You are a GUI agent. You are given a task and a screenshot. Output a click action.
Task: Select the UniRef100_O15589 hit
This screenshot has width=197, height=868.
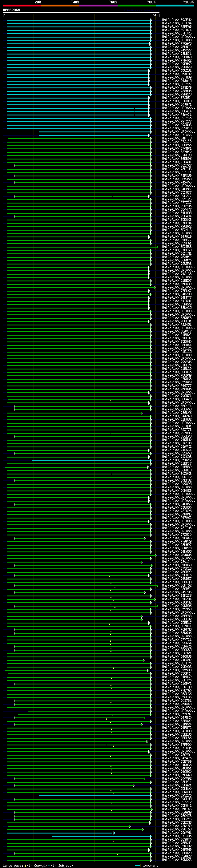[x=176, y=467]
